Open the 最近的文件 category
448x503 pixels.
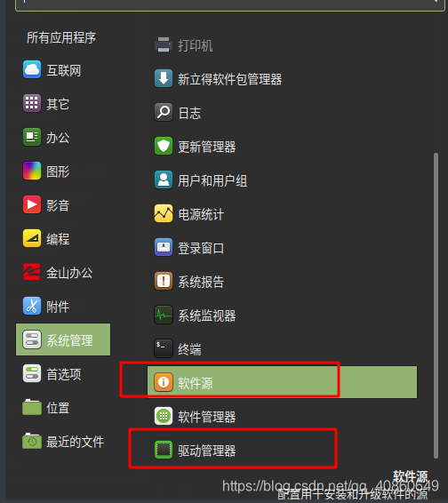(63, 441)
